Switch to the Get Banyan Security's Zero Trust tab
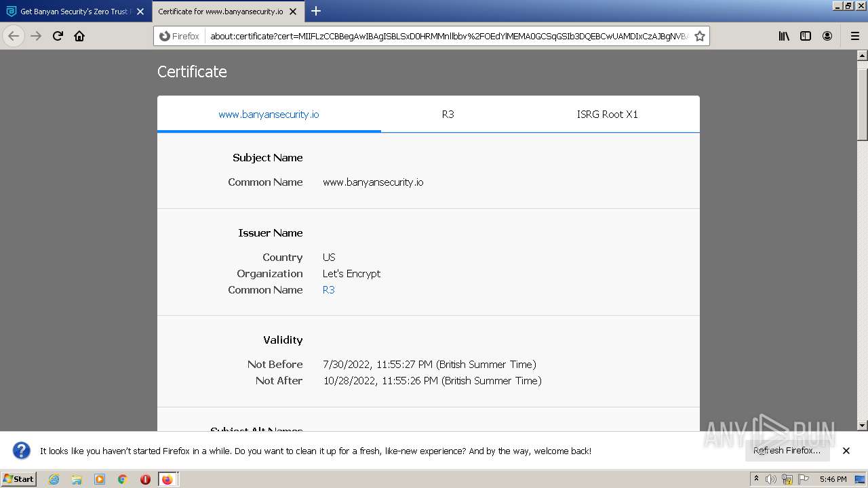The height and width of the screenshot is (488, 868). [75, 12]
